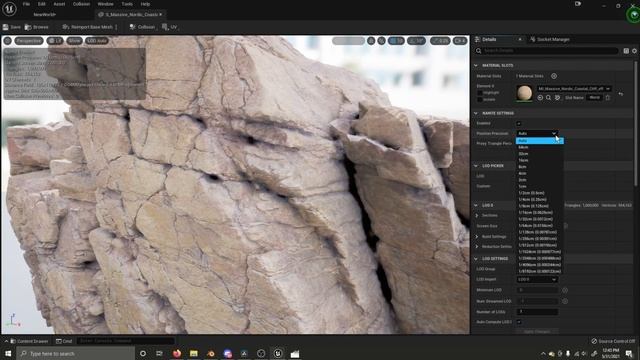Screen dimensions: 640x360
Task: Open the Collision toolbar menu
Action: click(142, 27)
